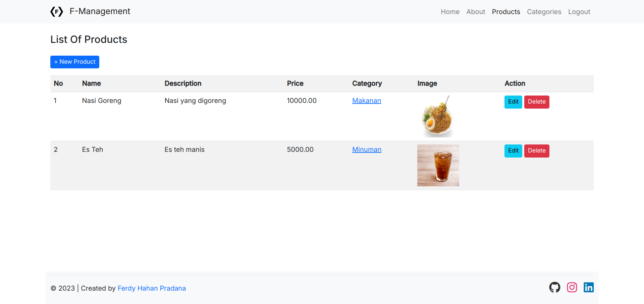
Task: Navigate to Categories
Action: pos(544,12)
